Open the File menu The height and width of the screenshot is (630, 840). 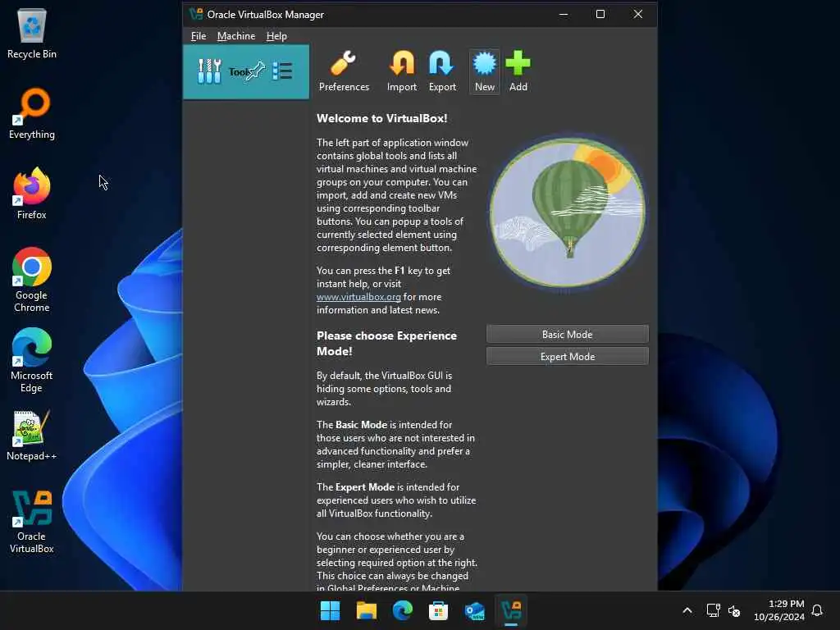[199, 36]
